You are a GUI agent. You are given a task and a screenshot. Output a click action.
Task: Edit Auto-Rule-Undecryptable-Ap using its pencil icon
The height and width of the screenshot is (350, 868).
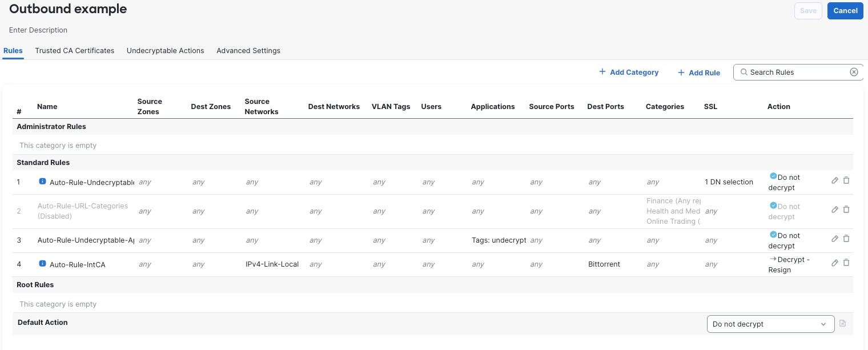click(x=834, y=239)
